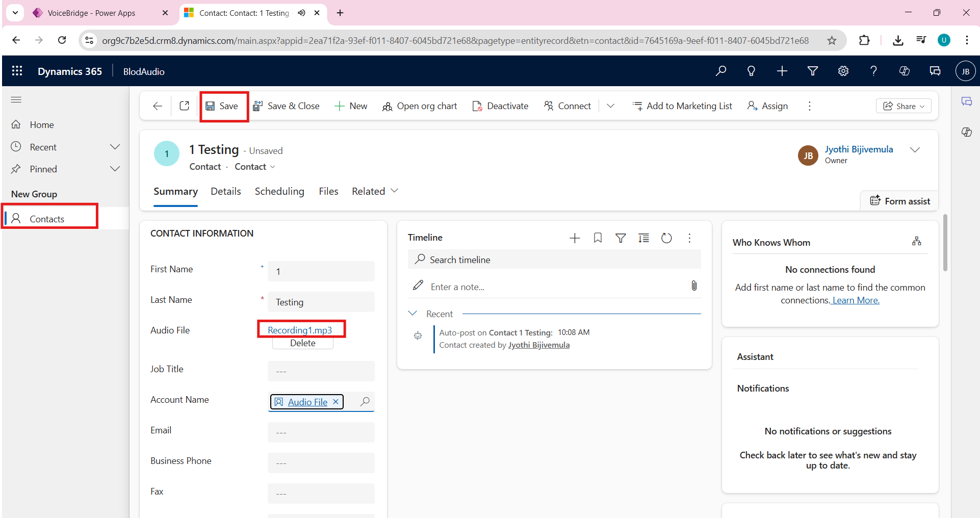
Task: Switch to the Scheduling tab
Action: (279, 191)
